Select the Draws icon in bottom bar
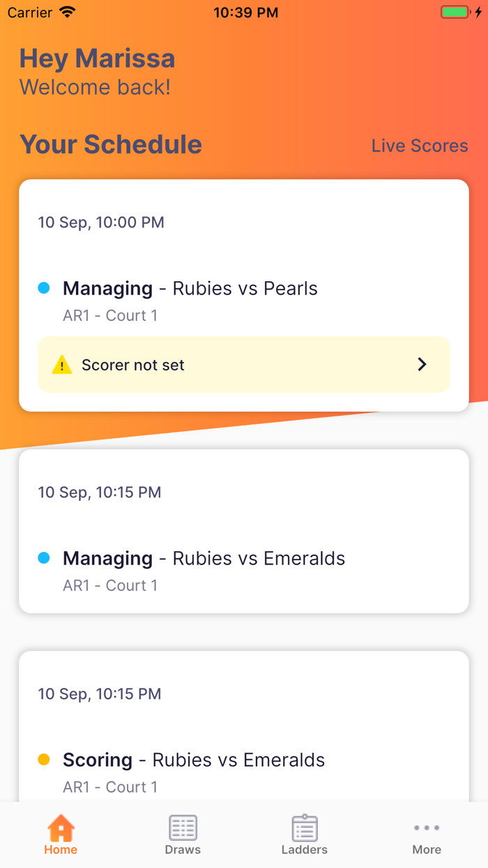The image size is (488, 868). tap(183, 827)
